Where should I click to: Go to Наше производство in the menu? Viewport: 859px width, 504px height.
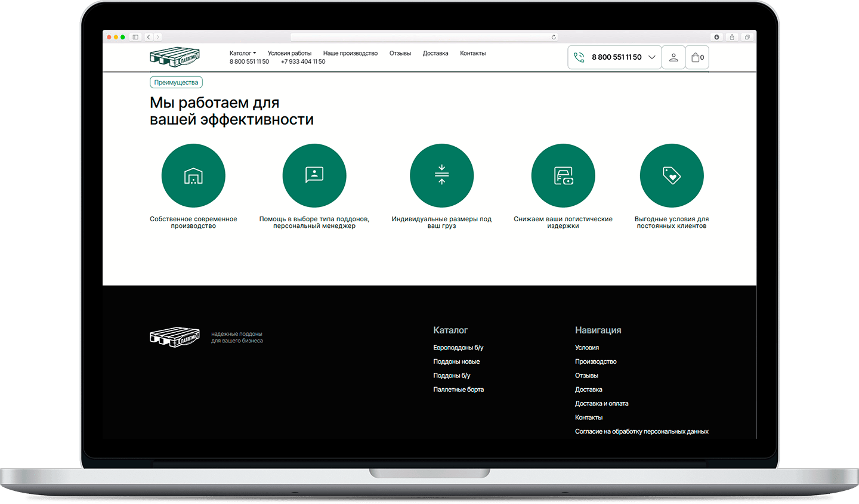[350, 53]
